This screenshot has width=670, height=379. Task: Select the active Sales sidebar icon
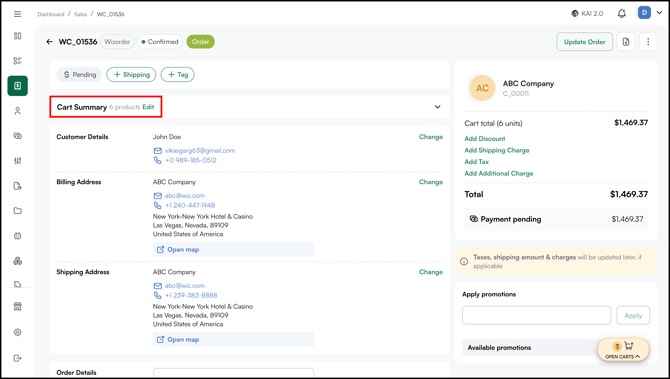click(x=18, y=86)
